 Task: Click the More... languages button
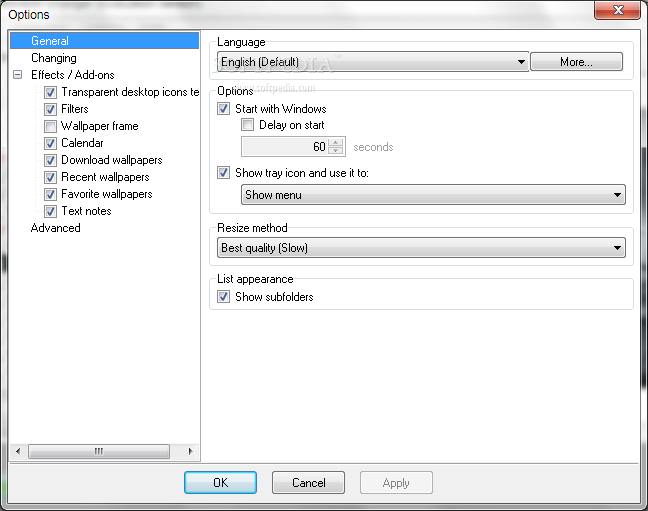coord(576,62)
